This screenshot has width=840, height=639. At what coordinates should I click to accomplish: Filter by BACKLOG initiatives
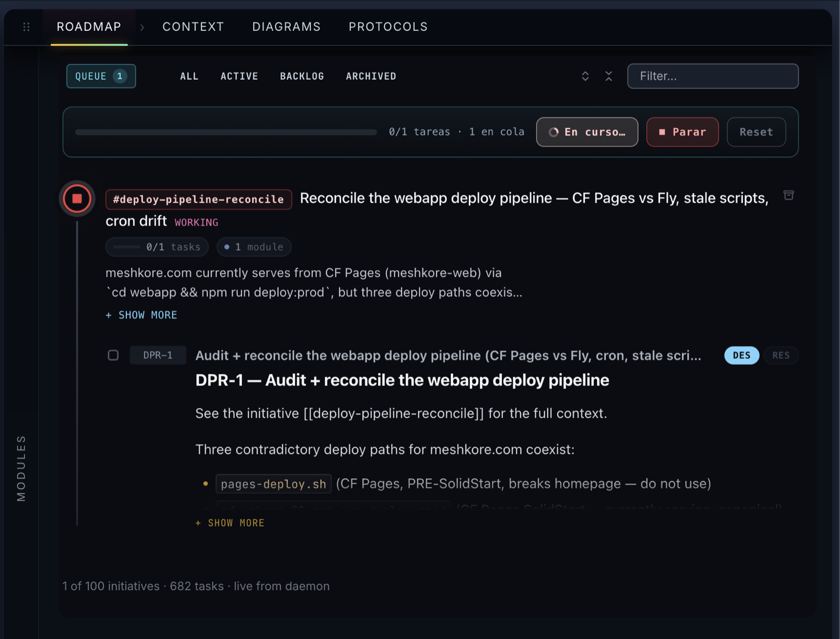pos(302,76)
